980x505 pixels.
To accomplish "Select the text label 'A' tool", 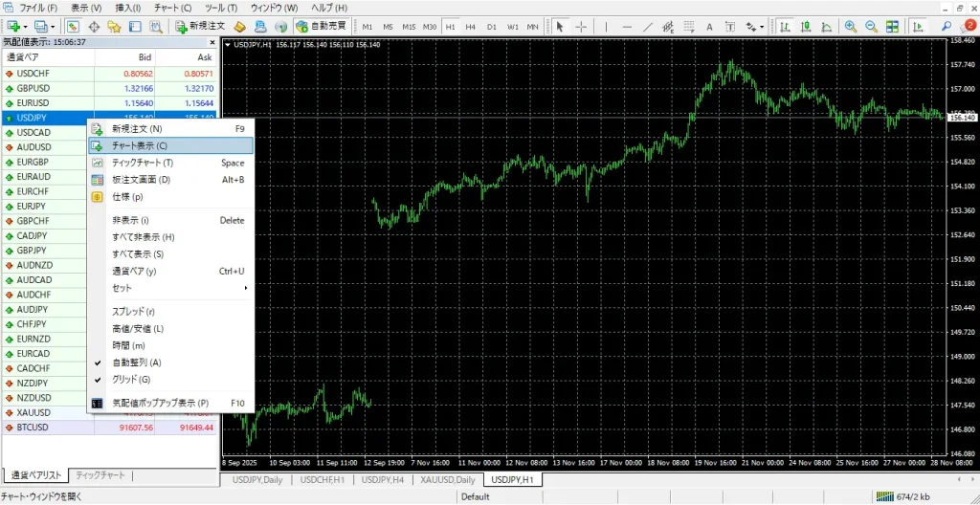I will tap(709, 27).
